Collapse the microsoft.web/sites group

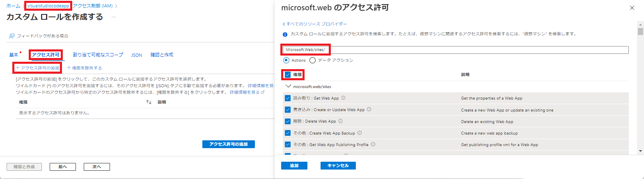click(288, 86)
